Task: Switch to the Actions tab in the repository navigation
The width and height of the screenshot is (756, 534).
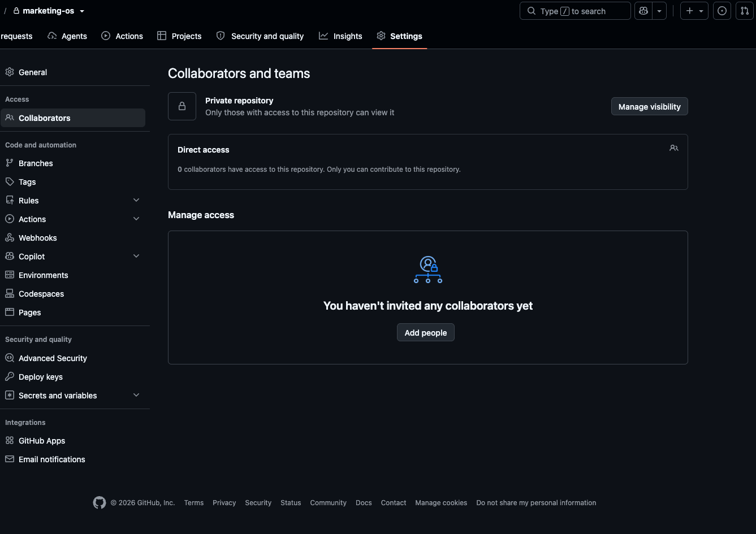Action: 122,36
